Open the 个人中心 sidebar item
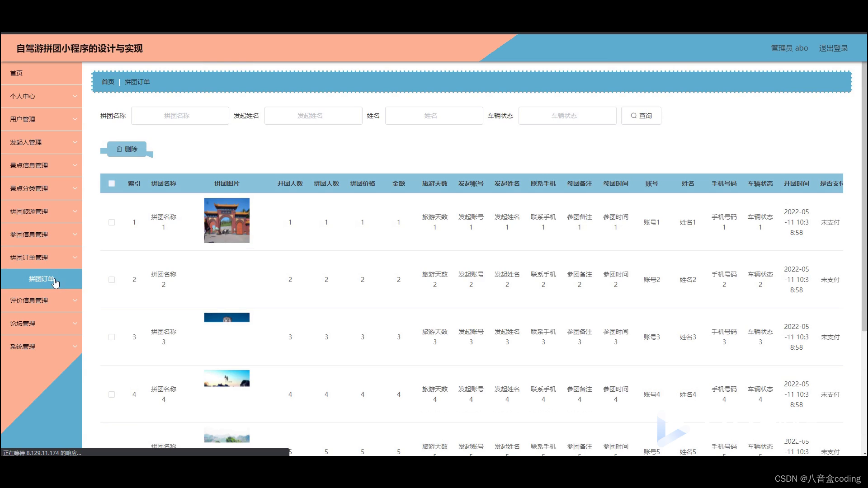868x488 pixels. [42, 96]
